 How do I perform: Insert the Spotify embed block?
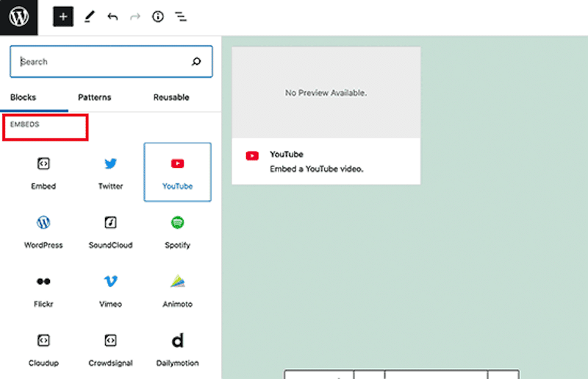coord(177,231)
